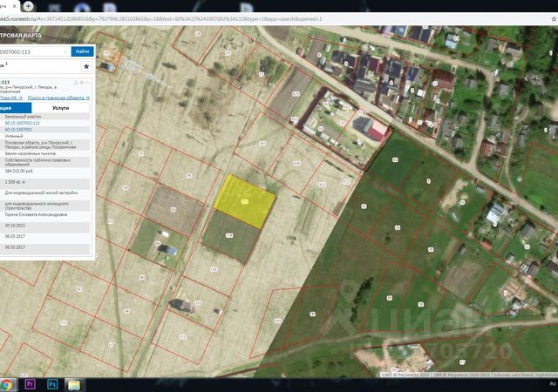Click the star favorites icon
Viewport: 558px width, 392px height.
(85, 66)
